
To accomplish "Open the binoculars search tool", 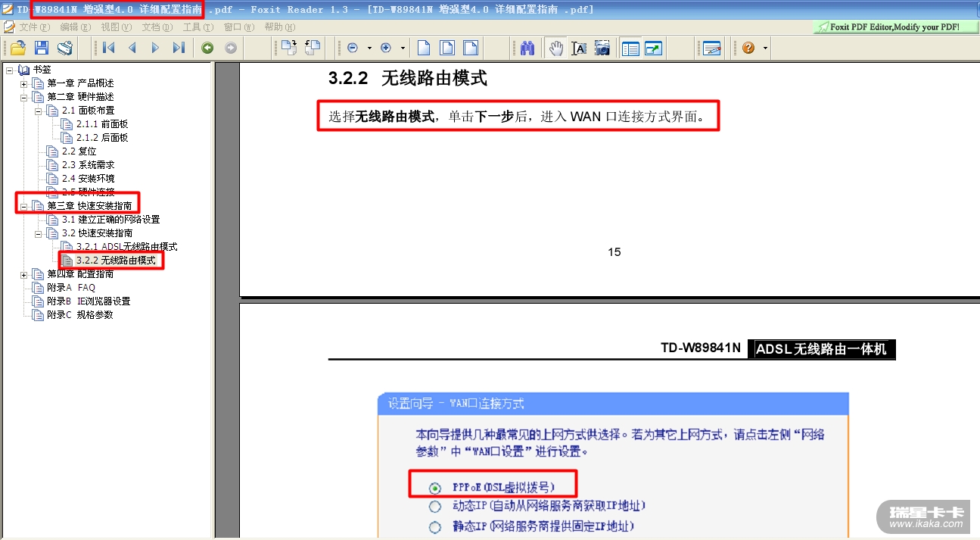I will (528, 48).
